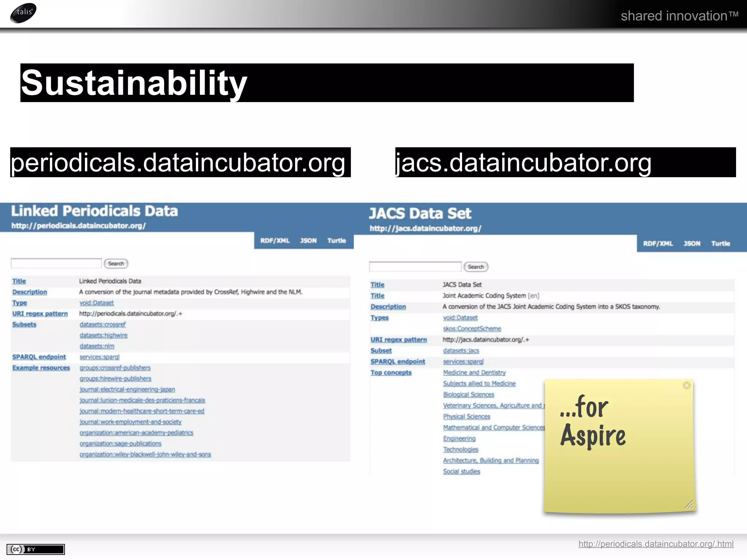Close the yellow sticky note
The height and width of the screenshot is (560, 747).
click(x=686, y=385)
